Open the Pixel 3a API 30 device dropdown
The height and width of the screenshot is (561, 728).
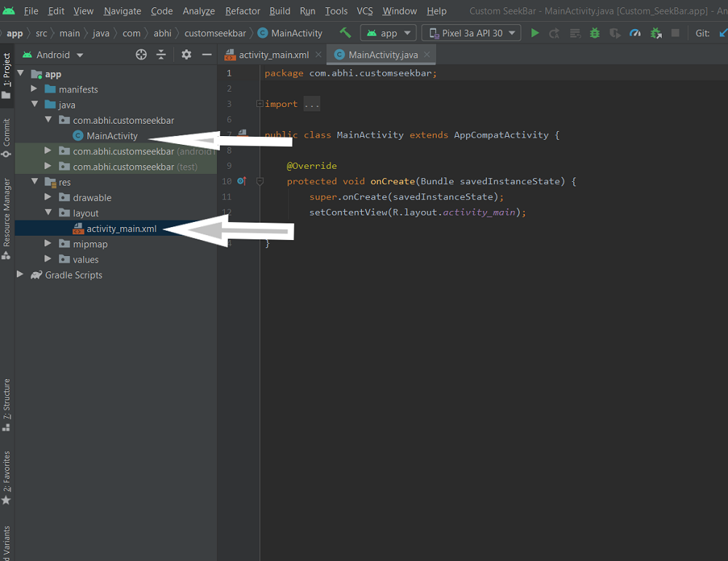[x=473, y=33]
